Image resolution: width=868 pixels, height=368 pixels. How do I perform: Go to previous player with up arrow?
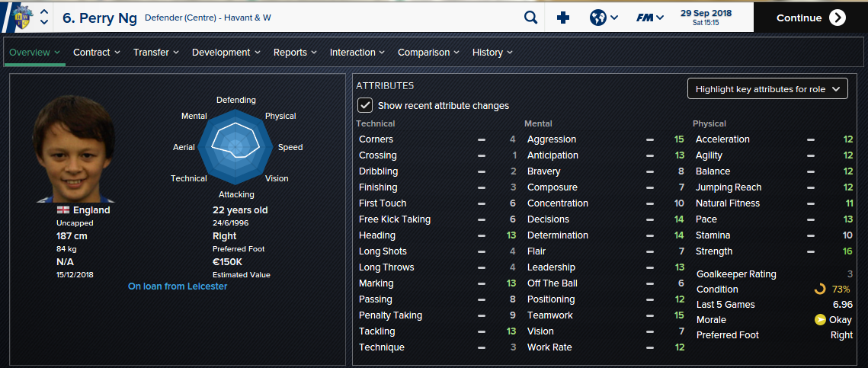click(x=45, y=12)
